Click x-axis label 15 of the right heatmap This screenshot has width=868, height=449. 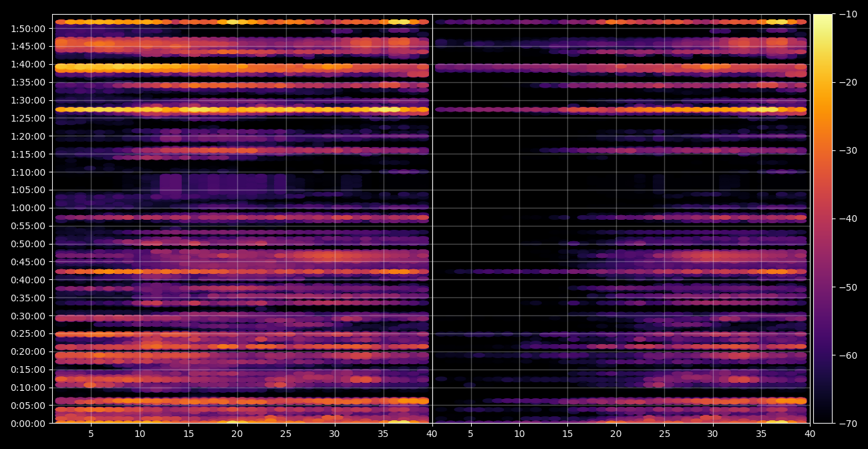point(567,434)
